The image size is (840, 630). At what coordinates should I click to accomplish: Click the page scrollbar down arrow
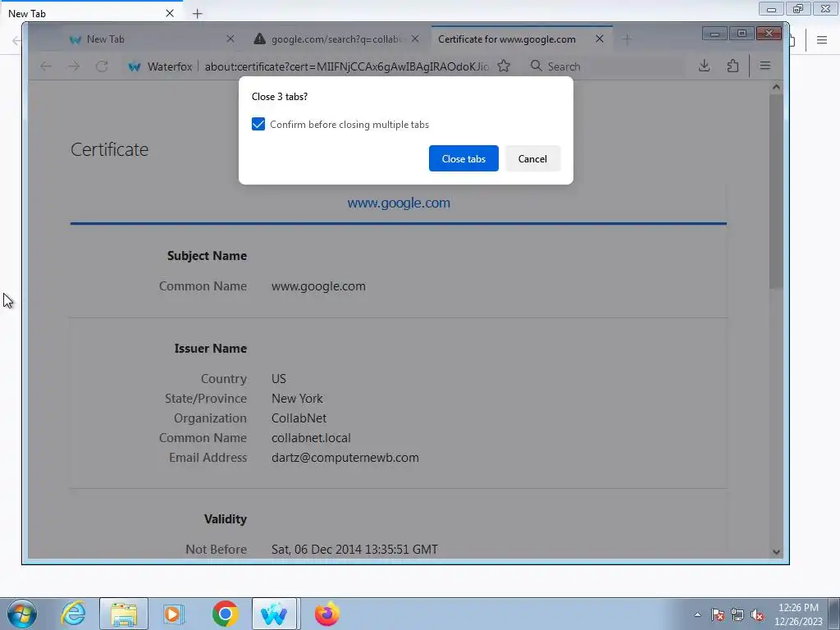[x=776, y=552]
